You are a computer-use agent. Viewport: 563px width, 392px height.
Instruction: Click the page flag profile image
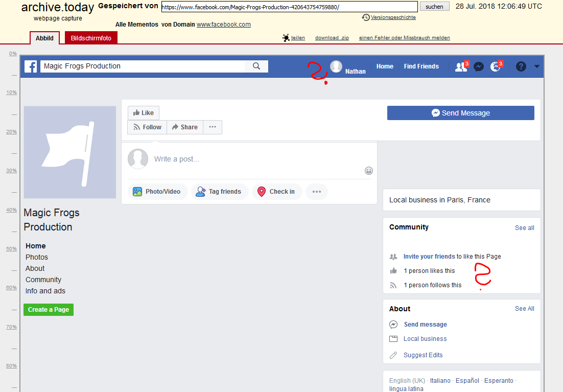click(x=70, y=152)
